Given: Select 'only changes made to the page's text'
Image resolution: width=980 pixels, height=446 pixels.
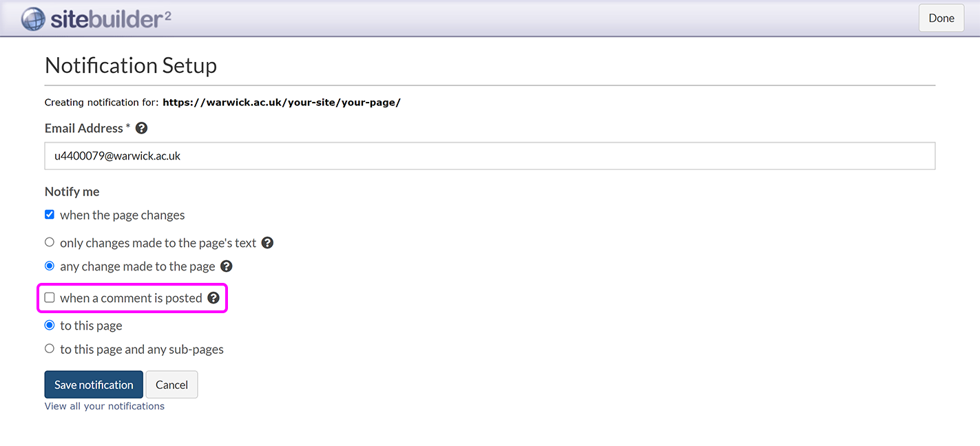Looking at the screenshot, I should click(50, 243).
